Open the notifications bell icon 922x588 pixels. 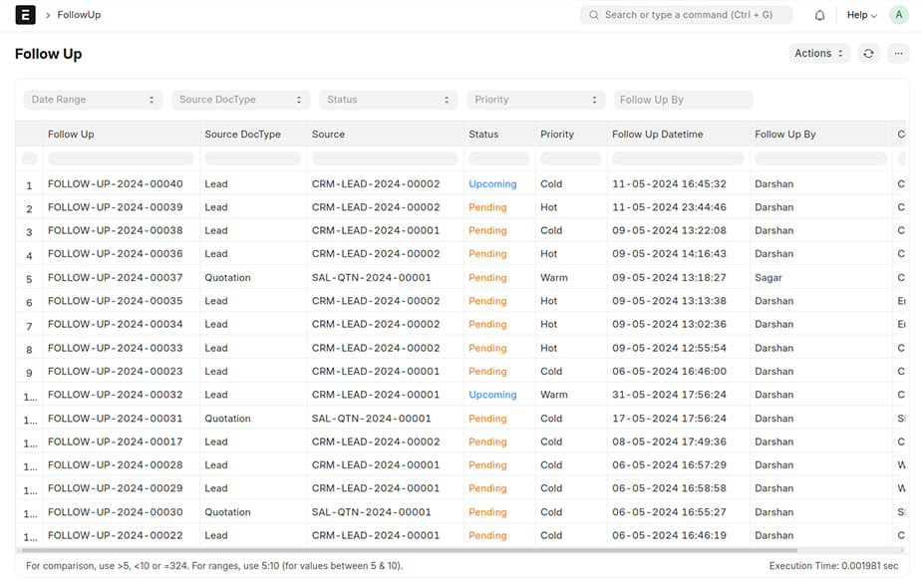pyautogui.click(x=819, y=15)
